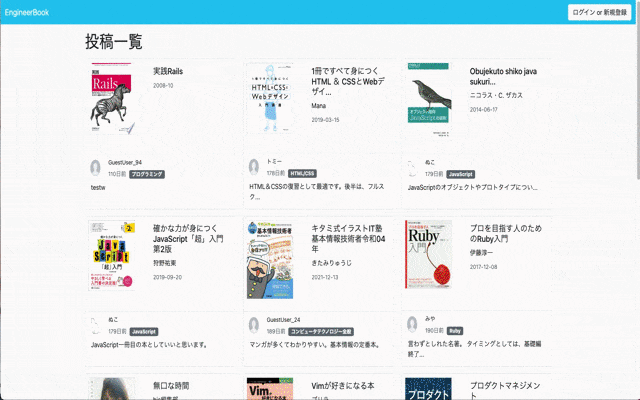Viewport: 640px width, 400px height.
Task: Click review 言わずとしれた名著
Action: (x=474, y=349)
